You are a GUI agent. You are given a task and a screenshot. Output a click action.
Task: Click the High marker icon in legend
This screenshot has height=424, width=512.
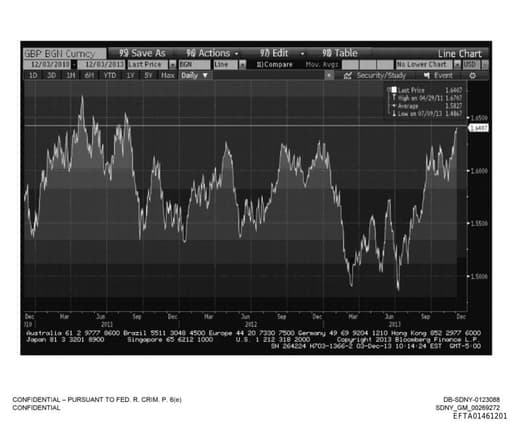click(x=394, y=98)
